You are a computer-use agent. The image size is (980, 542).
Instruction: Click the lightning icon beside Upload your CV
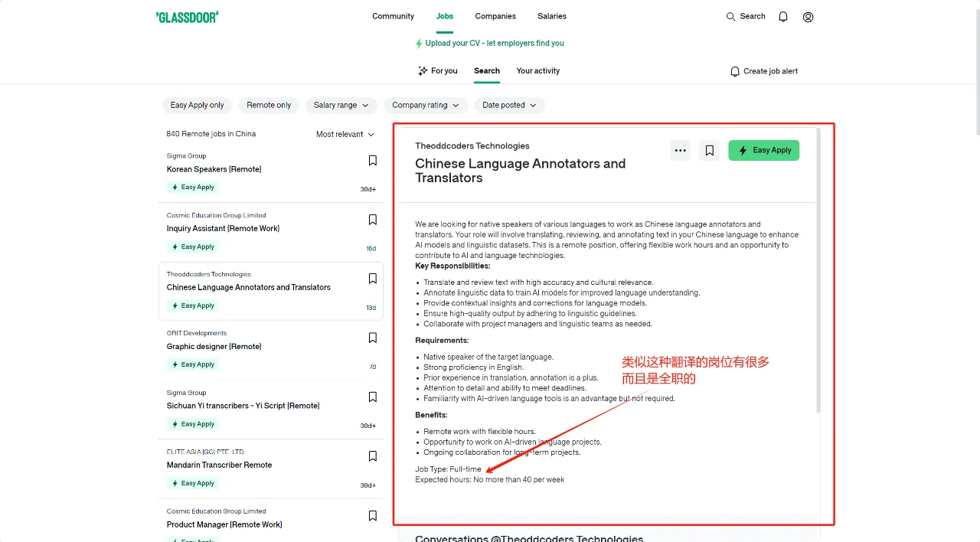coord(419,44)
